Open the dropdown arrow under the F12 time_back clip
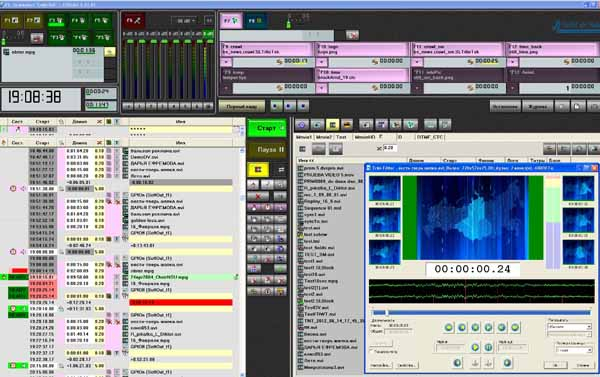This screenshot has width=600, height=377. tap(512, 62)
